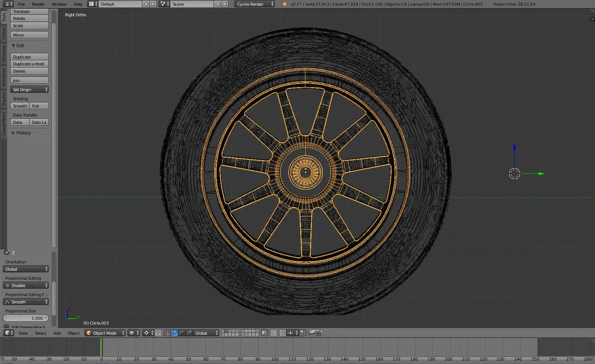Open the Object Mode dropdown
This screenshot has width=595, height=364.
105,333
